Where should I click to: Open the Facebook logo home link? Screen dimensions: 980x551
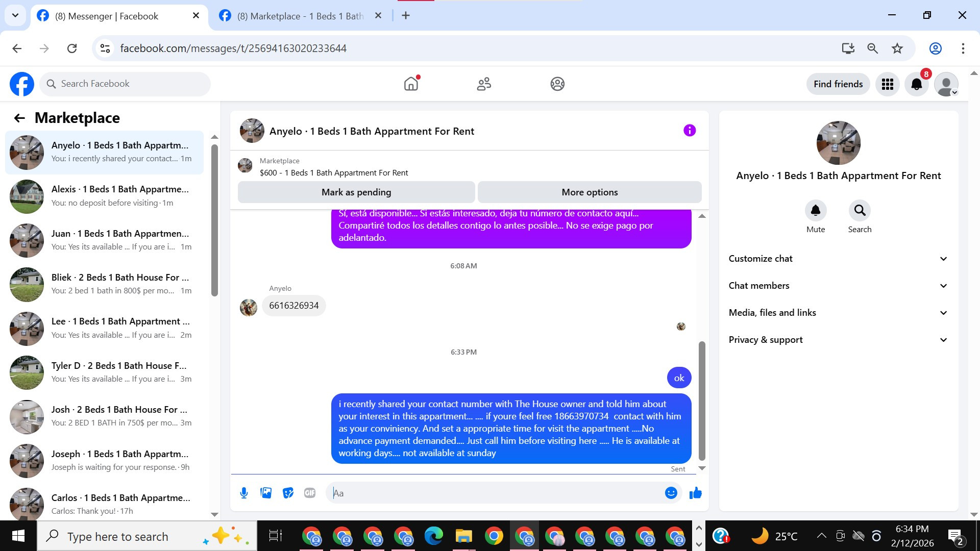22,84
